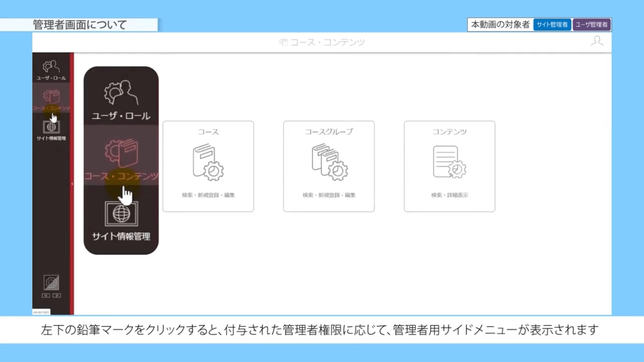Open the コンテンツ card
The height and width of the screenshot is (362, 644).
coord(449,166)
